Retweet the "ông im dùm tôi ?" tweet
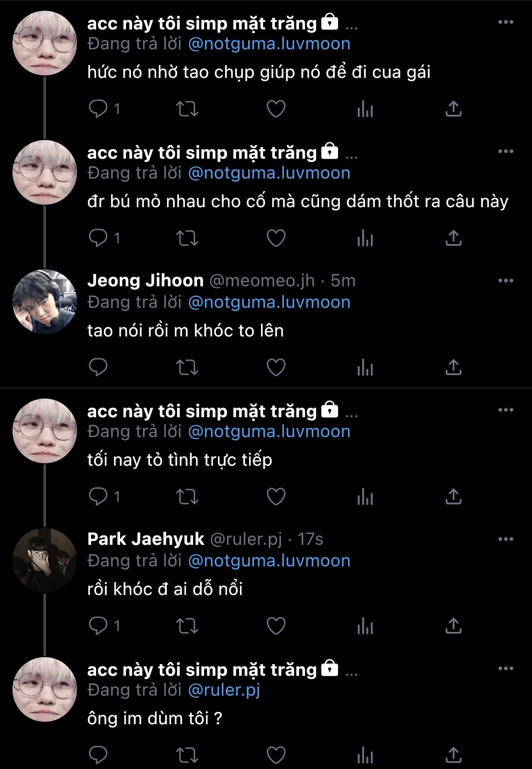Image resolution: width=532 pixels, height=769 pixels. (x=187, y=755)
